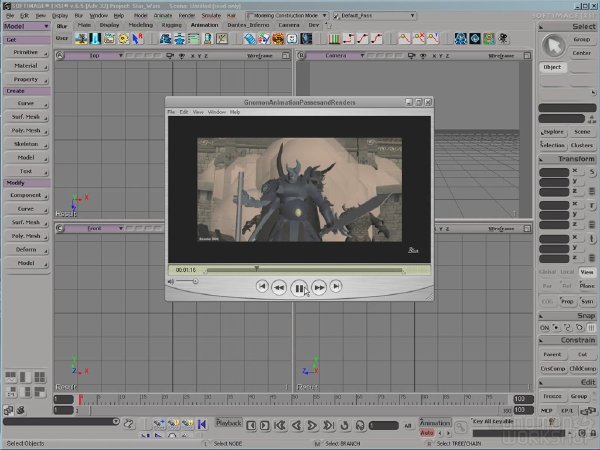Play the XSI timeline forward
Viewport: 600px width, 450px height.
[x=312, y=426]
